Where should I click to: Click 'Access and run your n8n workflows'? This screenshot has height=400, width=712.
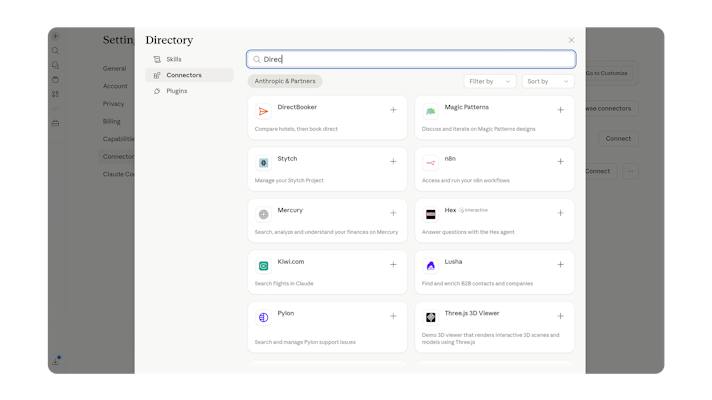pos(465,180)
